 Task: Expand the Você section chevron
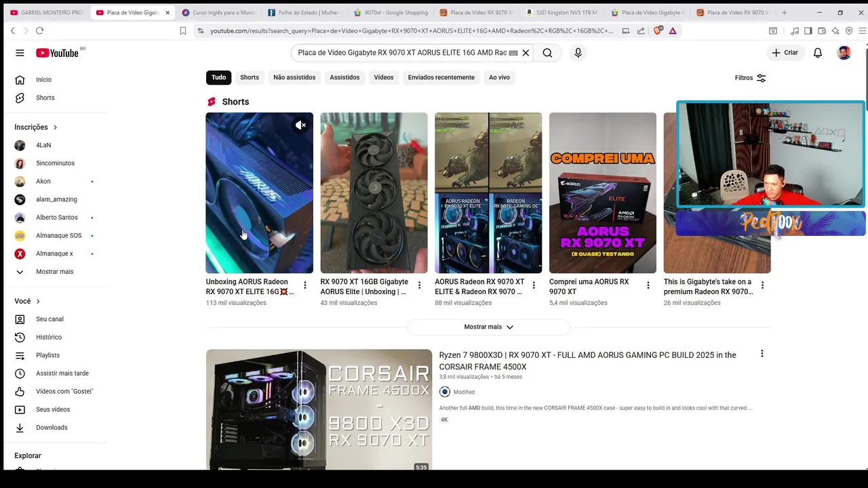tap(38, 301)
